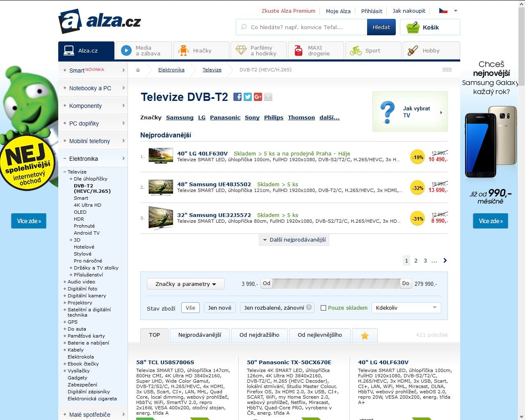Share page on Facebook icon

click(x=237, y=97)
